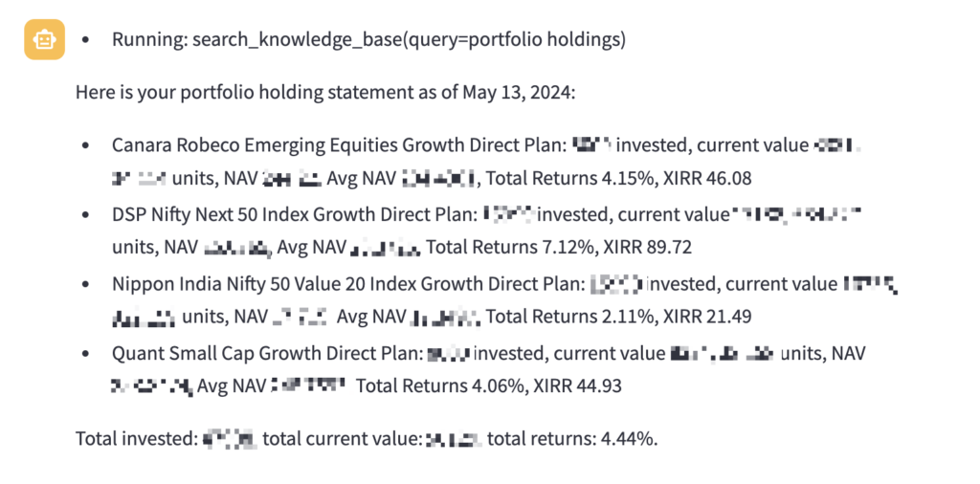Click the bullet before the Running line
Image resolution: width=980 pixels, height=484 pixels.
(85, 40)
